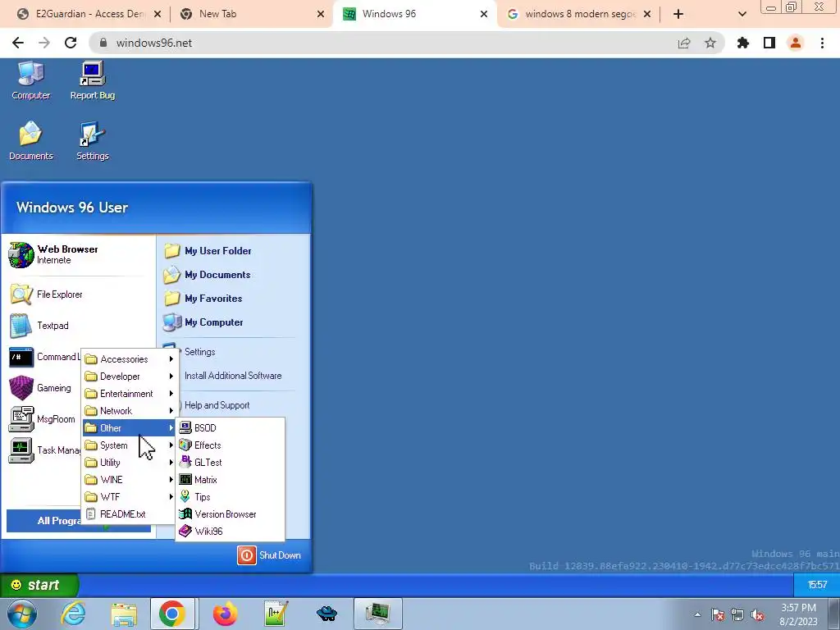Expand the WTF programs folder
This screenshot has width=840, height=630.
[129, 496]
